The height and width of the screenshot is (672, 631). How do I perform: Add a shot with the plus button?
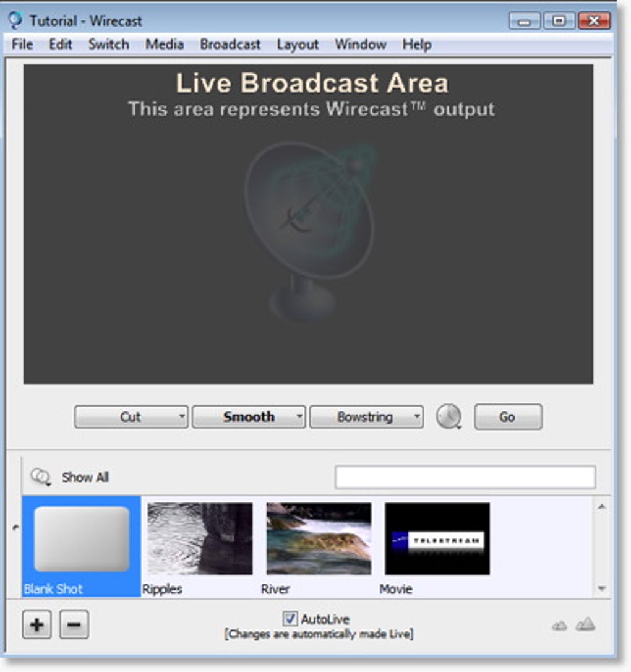37,624
